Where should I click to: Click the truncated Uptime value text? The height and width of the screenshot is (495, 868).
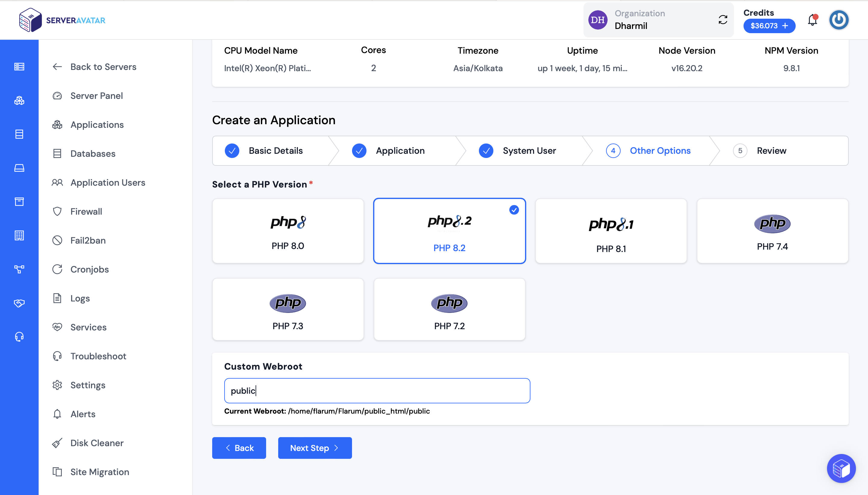point(582,68)
